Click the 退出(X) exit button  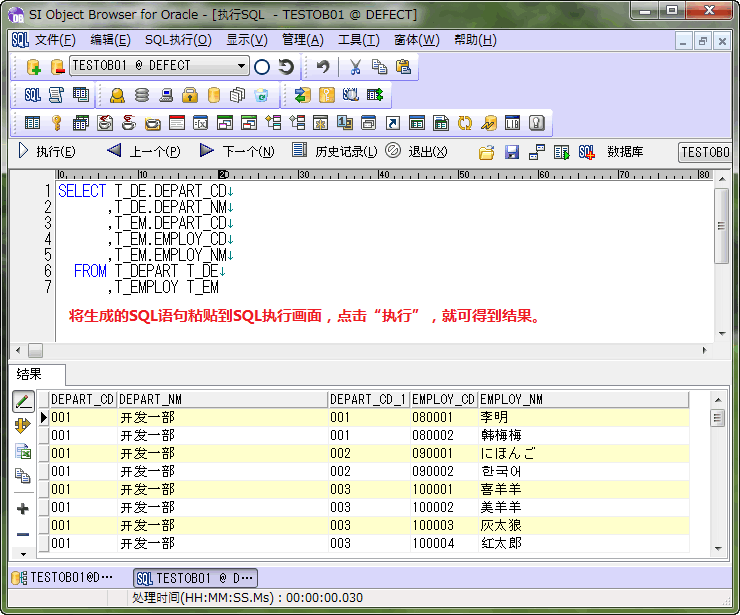click(416, 152)
